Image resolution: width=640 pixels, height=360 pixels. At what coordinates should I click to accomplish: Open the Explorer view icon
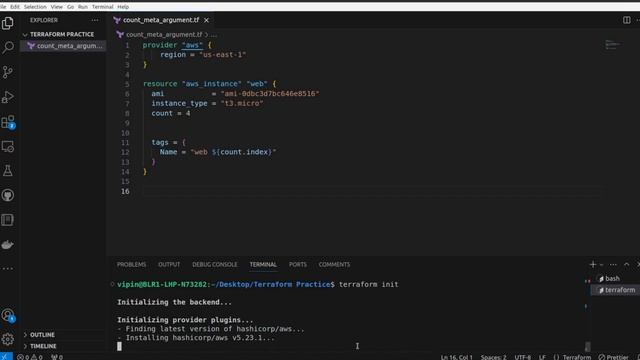coord(7,23)
